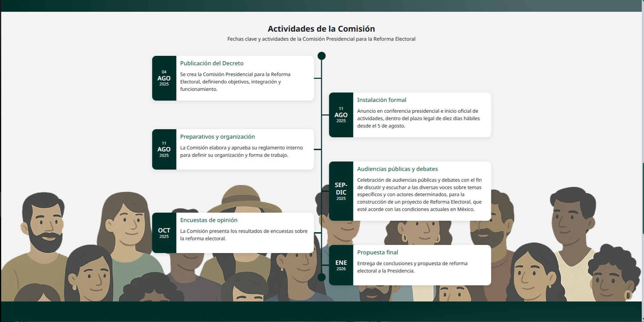Viewport: 644px width, 322px height.
Task: Select the 'Propuesta final' card title
Action: [x=378, y=252]
